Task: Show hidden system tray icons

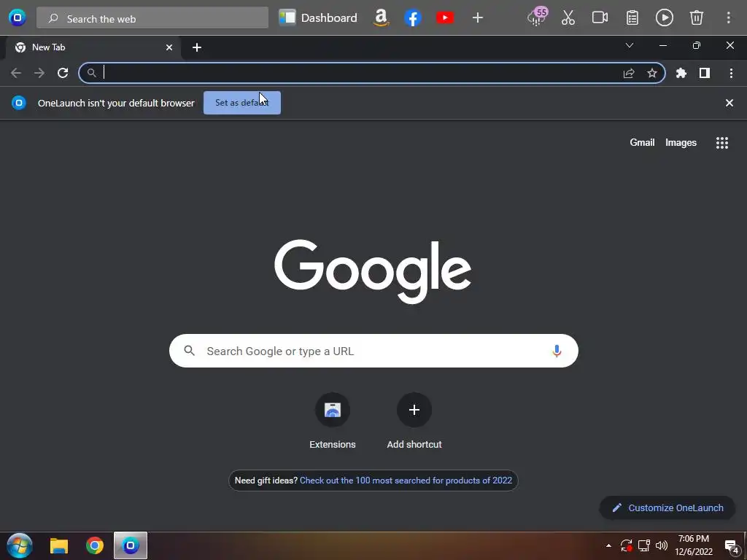Action: point(608,545)
